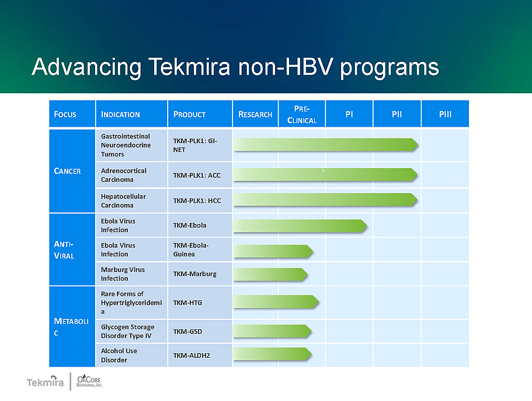Click the FOCUS column header
Viewport: 532px width, 401px height.
[x=72, y=114]
